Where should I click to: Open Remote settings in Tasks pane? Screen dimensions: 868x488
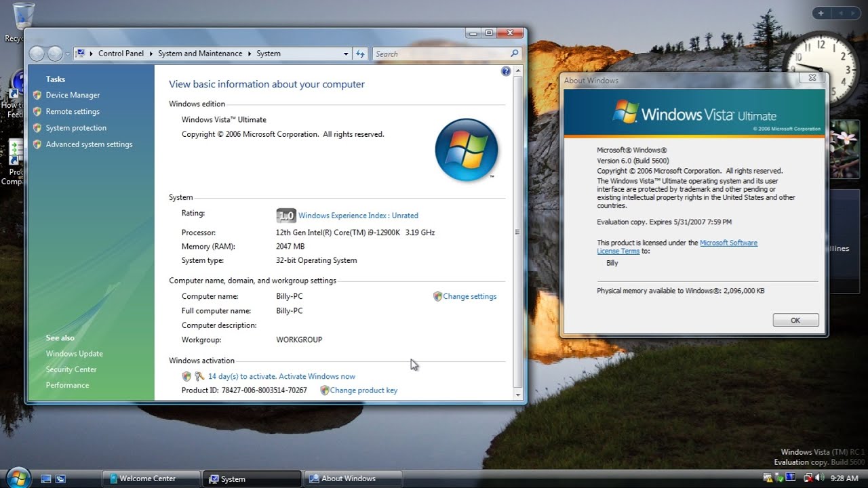(73, 111)
